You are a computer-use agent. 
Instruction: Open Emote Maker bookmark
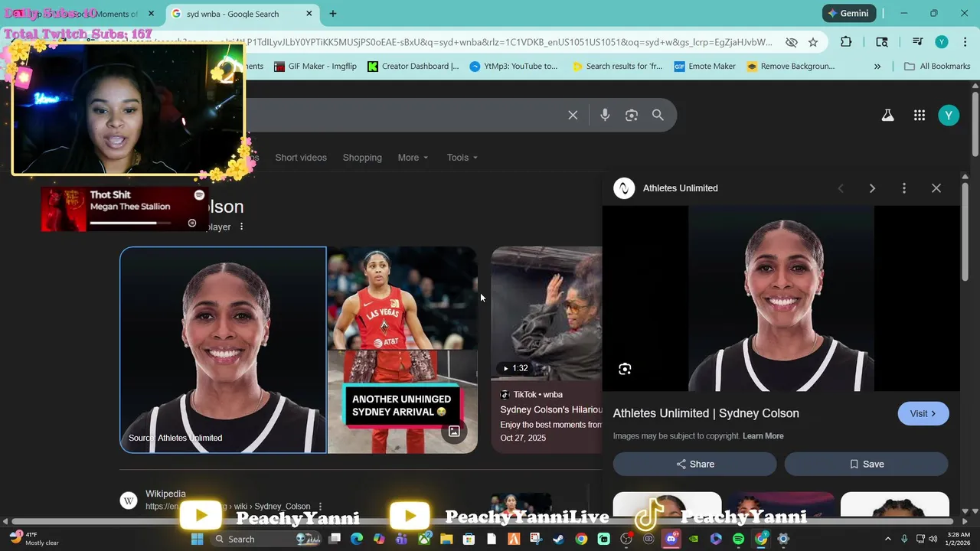[704, 67]
